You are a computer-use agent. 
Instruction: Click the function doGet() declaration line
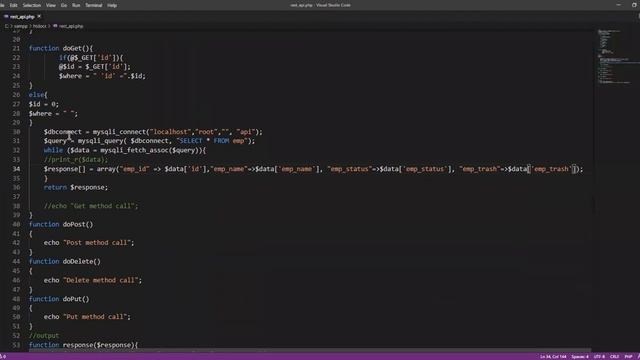(61, 48)
